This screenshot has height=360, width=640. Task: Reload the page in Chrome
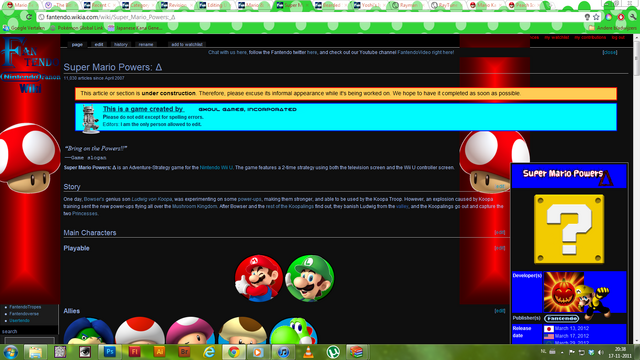click(29, 17)
